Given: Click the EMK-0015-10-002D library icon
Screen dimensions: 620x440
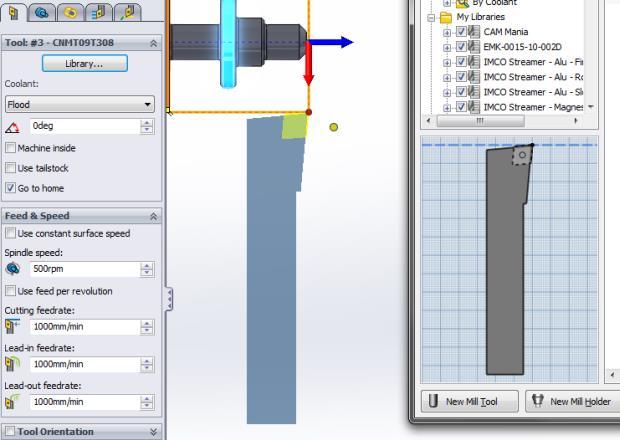Looking at the screenshot, I should coord(474,47).
